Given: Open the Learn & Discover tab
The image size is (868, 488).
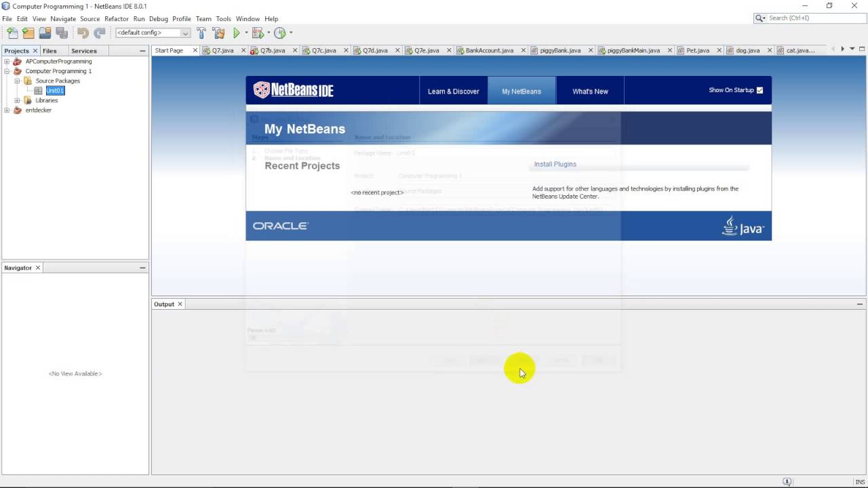Looking at the screenshot, I should [454, 91].
